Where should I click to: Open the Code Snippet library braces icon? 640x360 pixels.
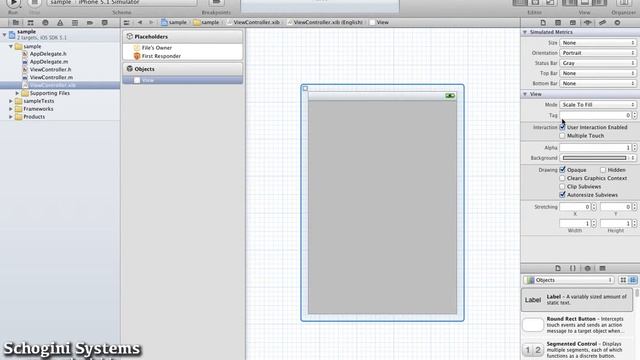(573, 268)
